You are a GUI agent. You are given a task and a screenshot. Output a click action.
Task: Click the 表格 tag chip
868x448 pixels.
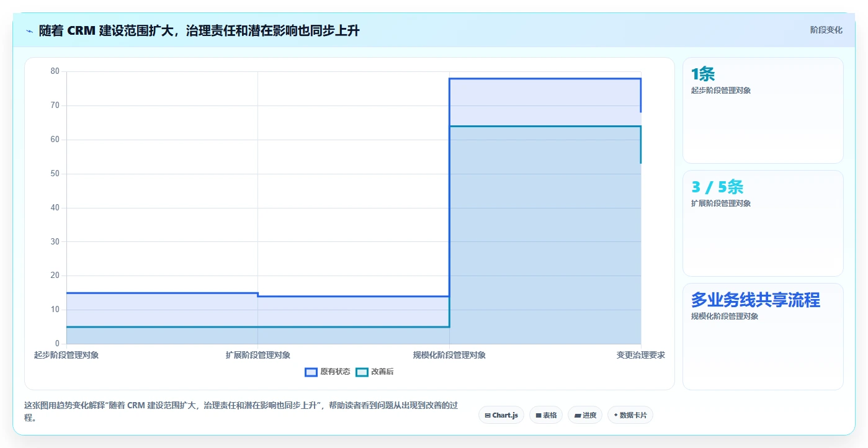tap(546, 415)
